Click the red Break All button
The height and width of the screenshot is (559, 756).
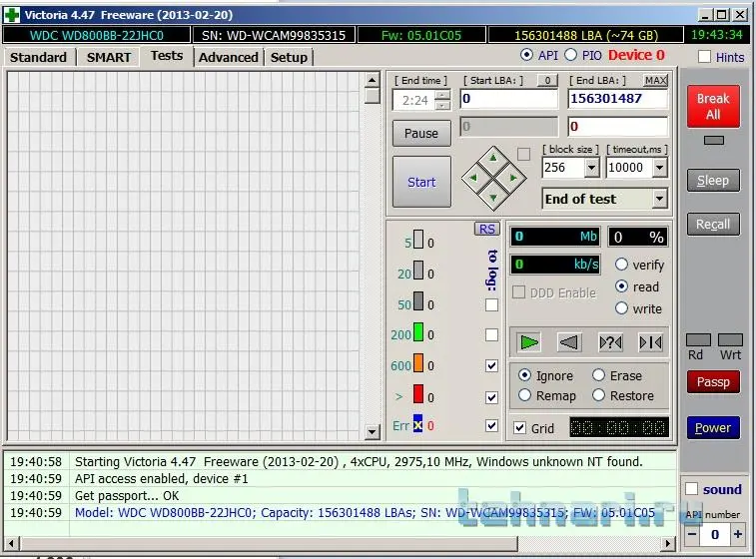[713, 107]
